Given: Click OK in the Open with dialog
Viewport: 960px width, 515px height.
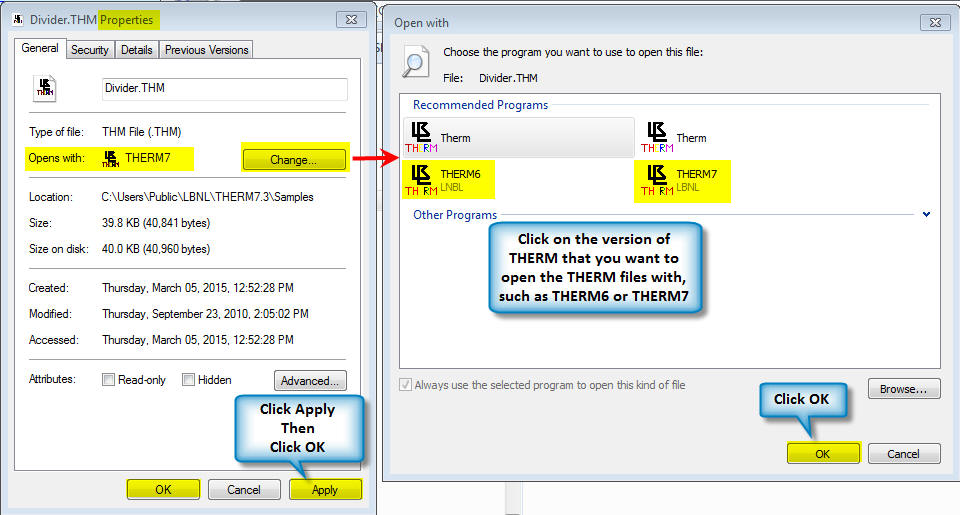Looking at the screenshot, I should coord(823,453).
